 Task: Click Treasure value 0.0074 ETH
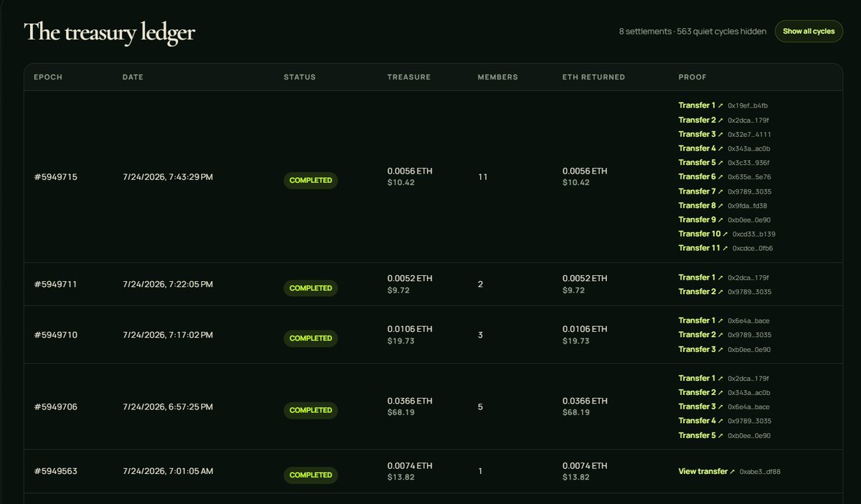pyautogui.click(x=410, y=465)
